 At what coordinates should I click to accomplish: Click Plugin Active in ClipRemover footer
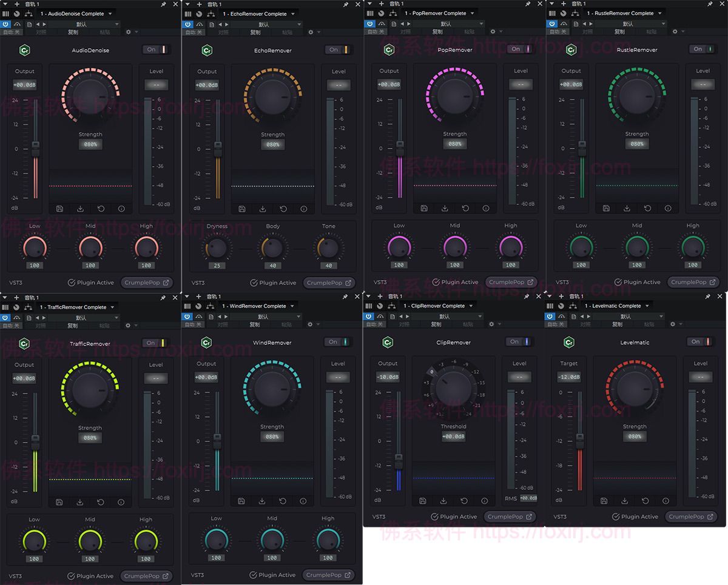click(x=453, y=516)
